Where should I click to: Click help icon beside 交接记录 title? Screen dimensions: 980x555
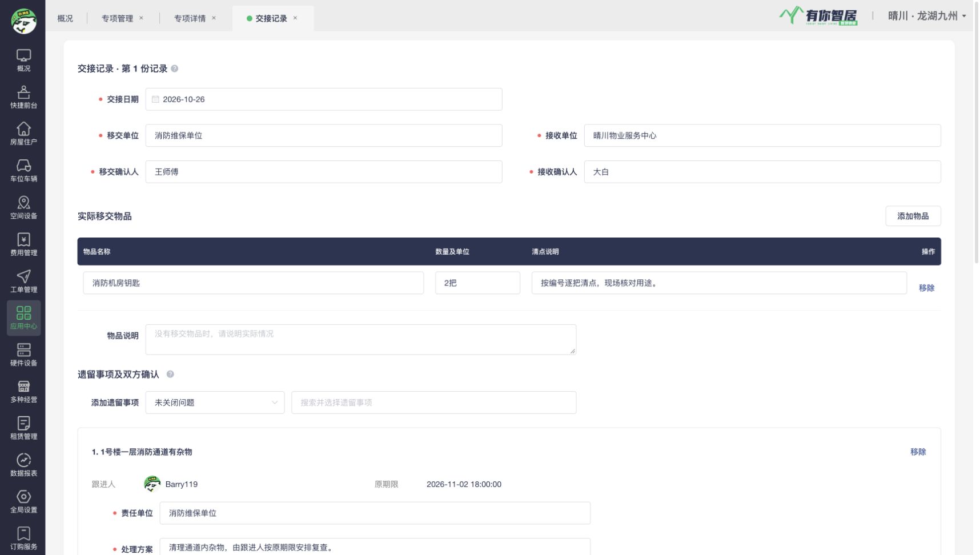tap(175, 69)
